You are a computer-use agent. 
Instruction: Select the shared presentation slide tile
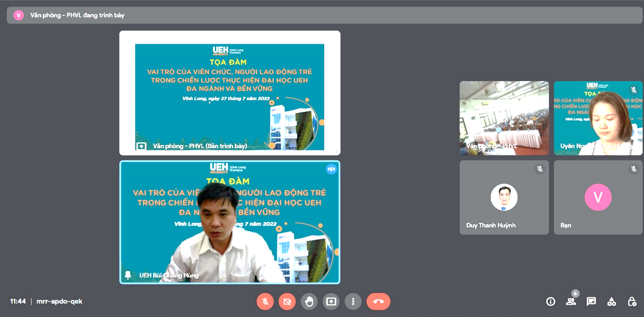[x=230, y=93]
